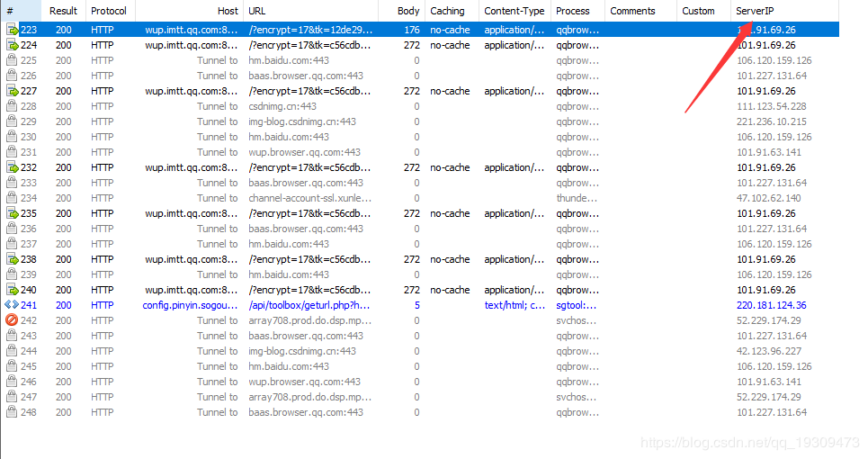Click the session 235 green arrow icon
Viewport: 868px width, 459px height.
(12, 213)
